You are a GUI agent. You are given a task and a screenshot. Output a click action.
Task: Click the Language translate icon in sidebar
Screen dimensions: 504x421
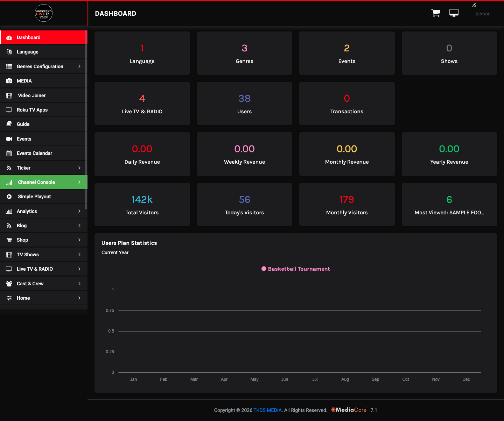(x=9, y=52)
